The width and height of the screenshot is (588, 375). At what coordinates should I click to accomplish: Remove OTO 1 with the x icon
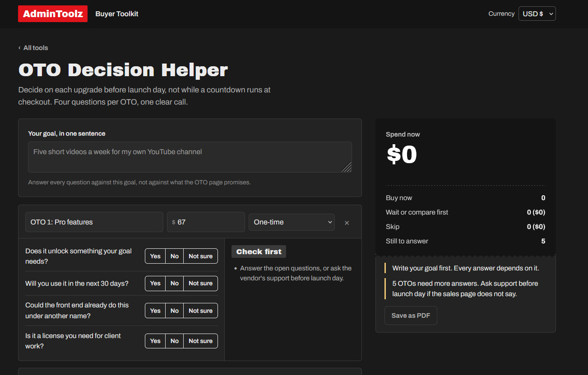click(347, 223)
